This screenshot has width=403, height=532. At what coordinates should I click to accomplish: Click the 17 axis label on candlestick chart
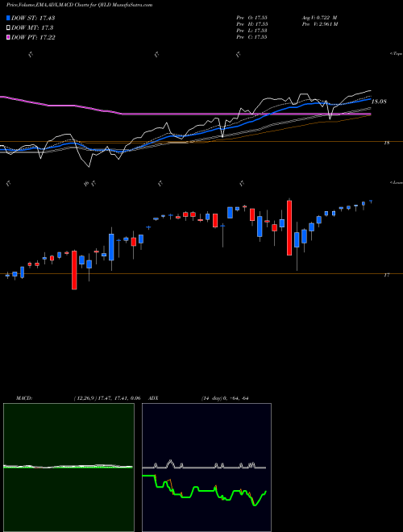pyautogui.click(x=386, y=276)
